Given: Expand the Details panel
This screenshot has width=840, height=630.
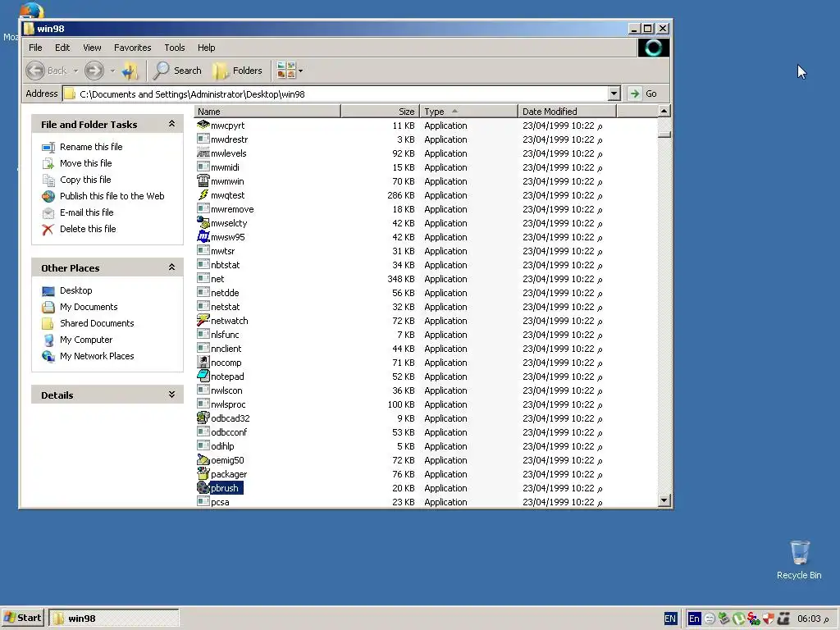Looking at the screenshot, I should click(x=171, y=395).
